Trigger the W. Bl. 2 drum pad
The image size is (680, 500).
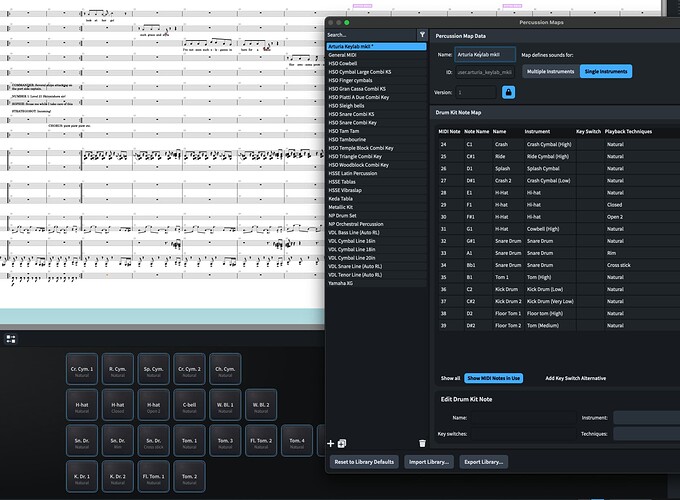point(261,405)
